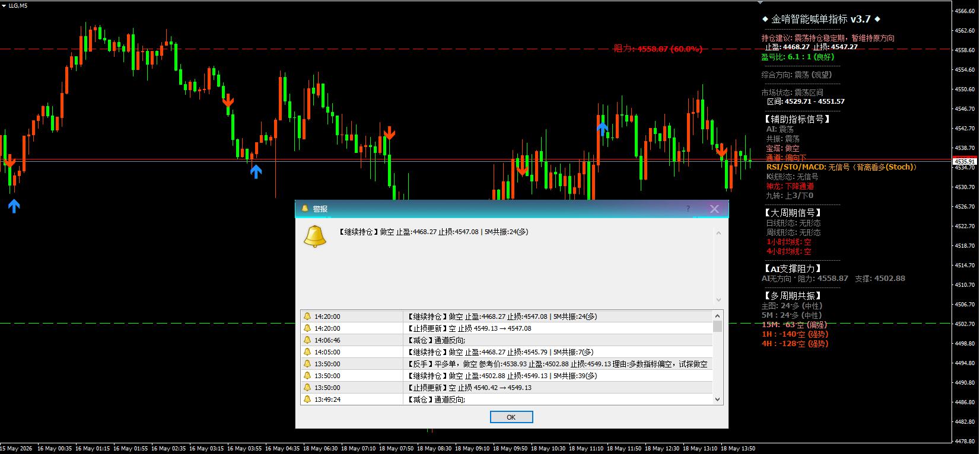Click the message pane's scroll down arrow
This screenshot has width=980, height=454.
tap(718, 300)
